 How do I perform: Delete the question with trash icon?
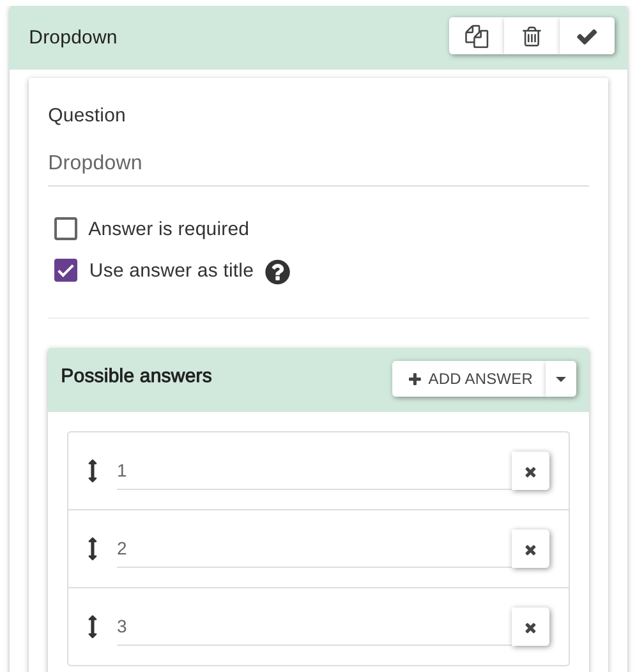pyautogui.click(x=532, y=36)
